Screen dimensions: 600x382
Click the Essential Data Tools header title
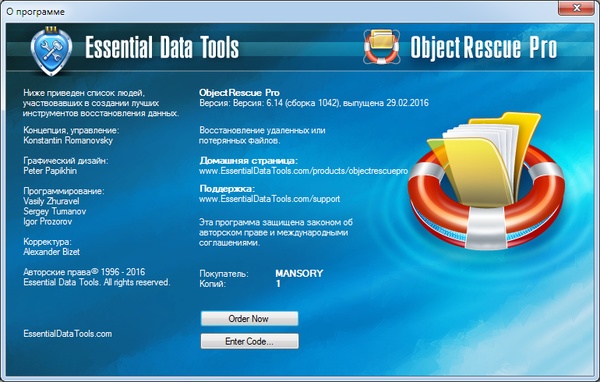pyautogui.click(x=162, y=47)
